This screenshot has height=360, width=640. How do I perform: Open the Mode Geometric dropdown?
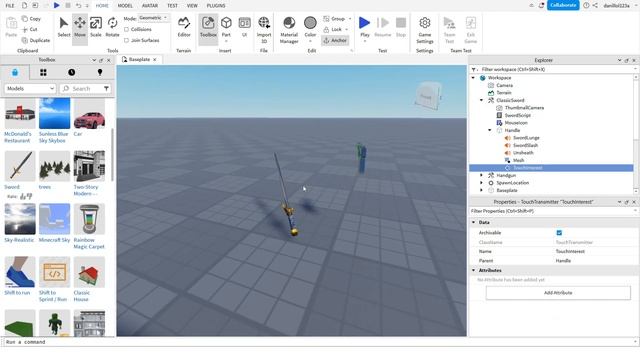pos(153,18)
